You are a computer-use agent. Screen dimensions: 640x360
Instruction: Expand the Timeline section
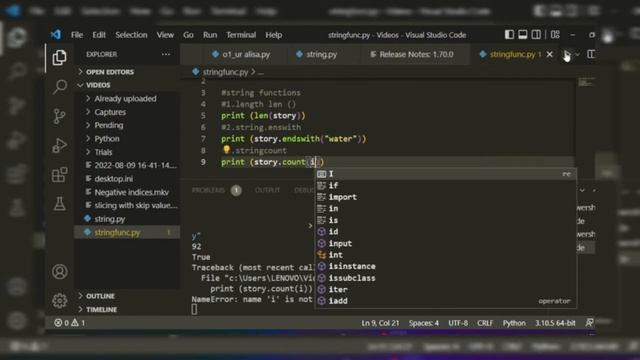(127, 309)
